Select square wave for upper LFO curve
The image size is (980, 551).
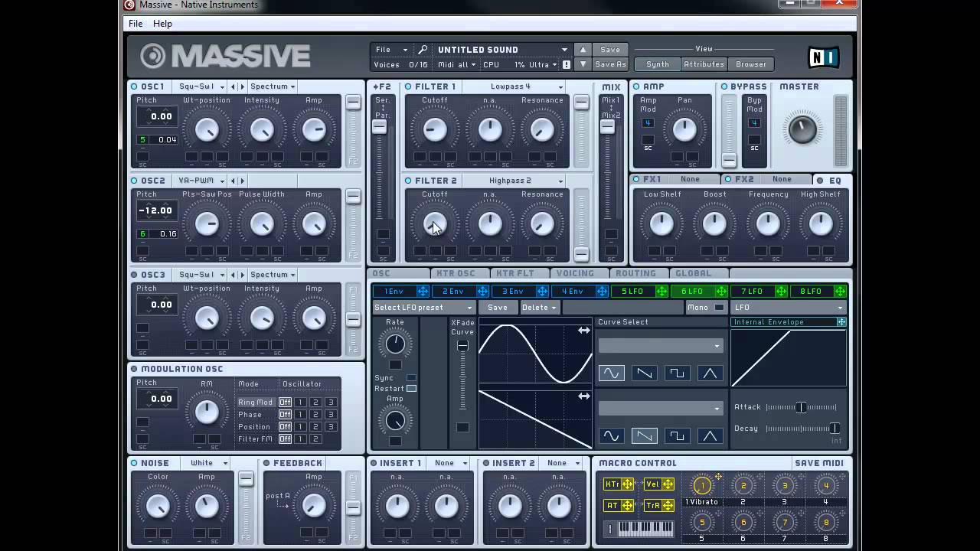(x=677, y=373)
